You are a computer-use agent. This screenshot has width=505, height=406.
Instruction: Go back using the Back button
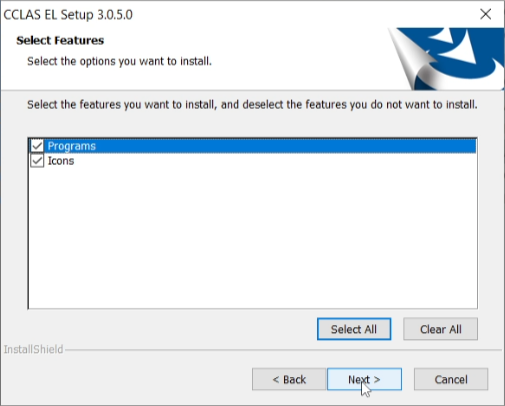[289, 379]
